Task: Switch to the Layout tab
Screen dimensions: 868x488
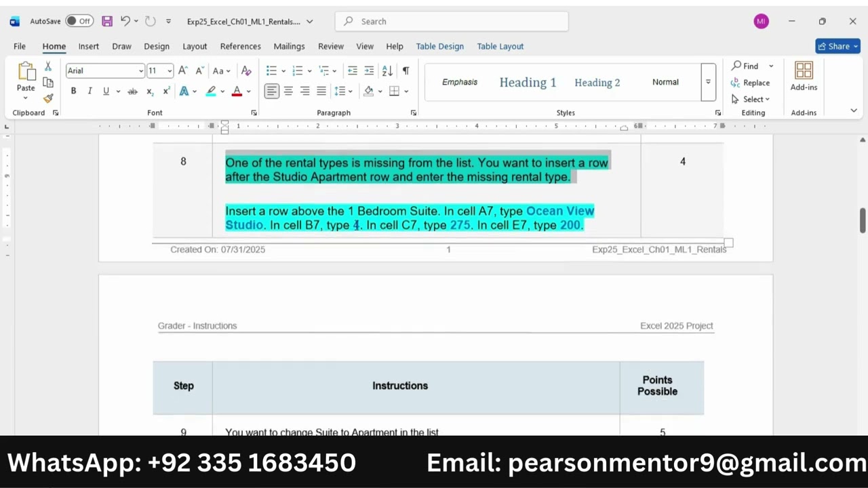Action: (195, 46)
